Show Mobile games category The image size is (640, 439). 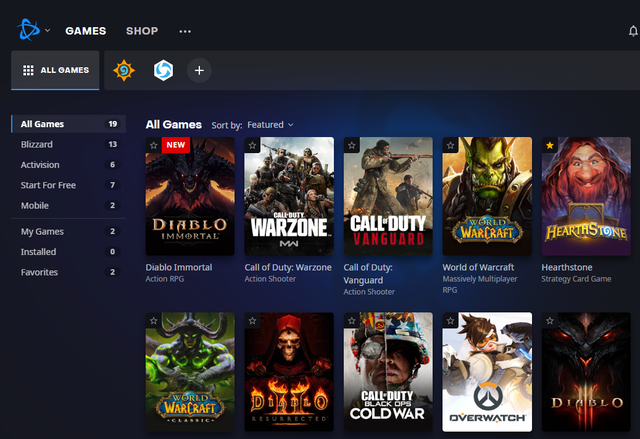(69, 206)
